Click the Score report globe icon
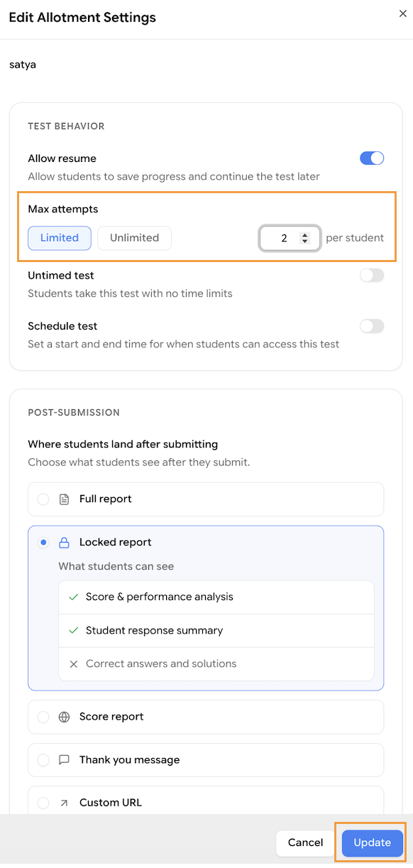This screenshot has height=868, width=413. pos(64,717)
